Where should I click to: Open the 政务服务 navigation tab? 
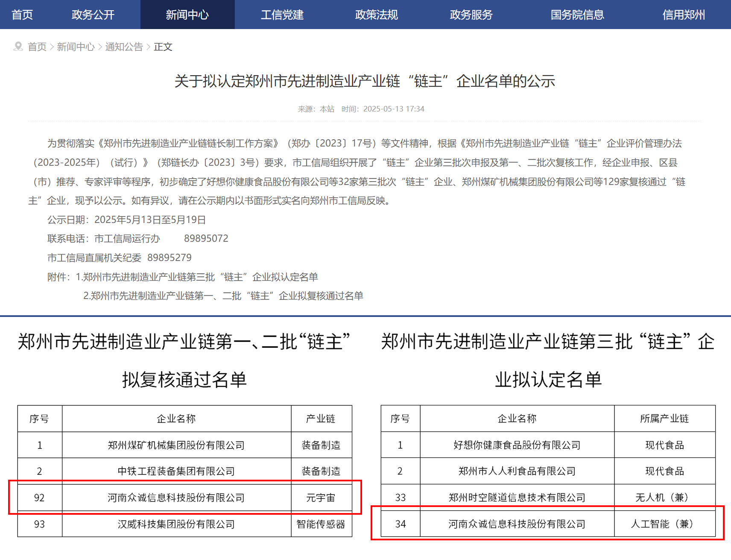click(x=471, y=15)
